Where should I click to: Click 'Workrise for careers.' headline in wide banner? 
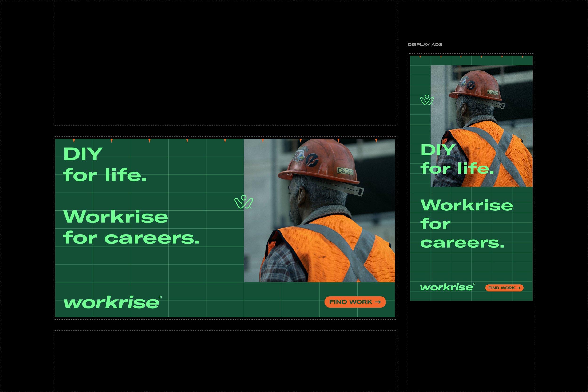[x=131, y=227]
